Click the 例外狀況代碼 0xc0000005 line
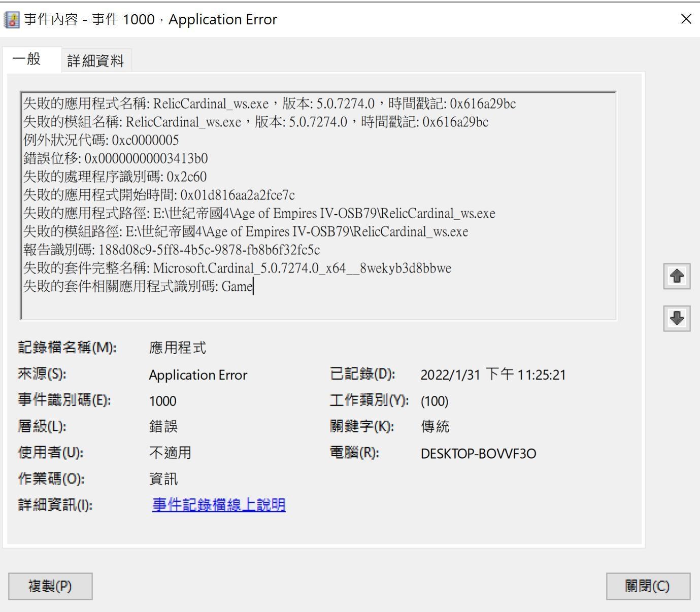Screen dimensions: 700x612 coord(102,141)
